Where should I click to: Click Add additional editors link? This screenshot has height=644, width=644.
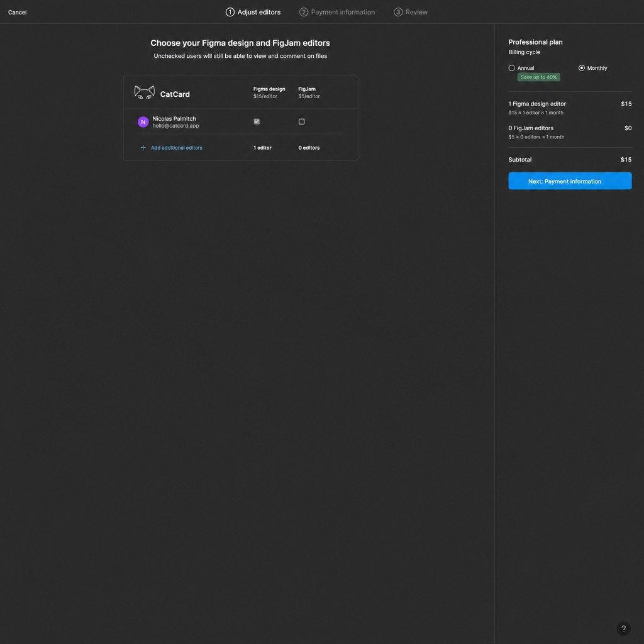[x=177, y=148]
